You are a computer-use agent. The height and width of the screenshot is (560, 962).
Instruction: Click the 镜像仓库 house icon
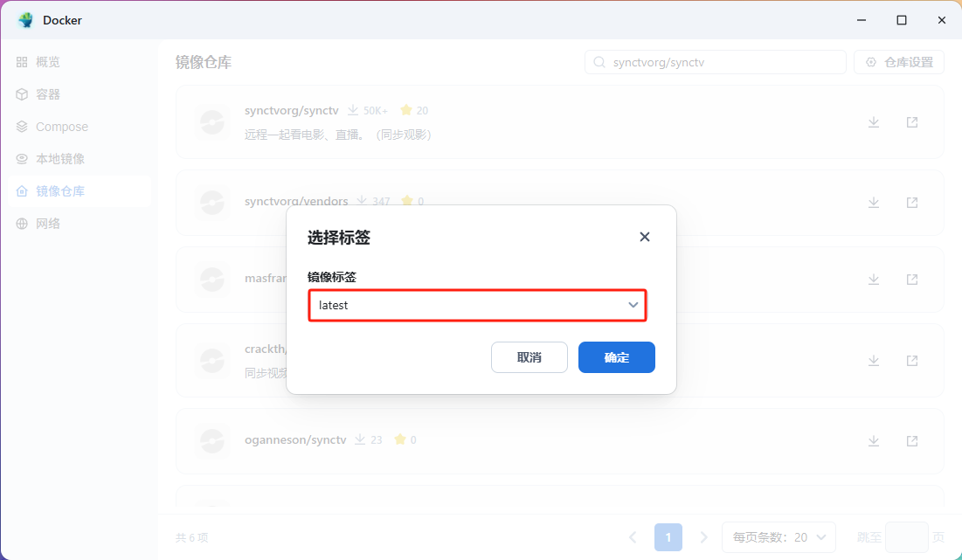(x=22, y=191)
